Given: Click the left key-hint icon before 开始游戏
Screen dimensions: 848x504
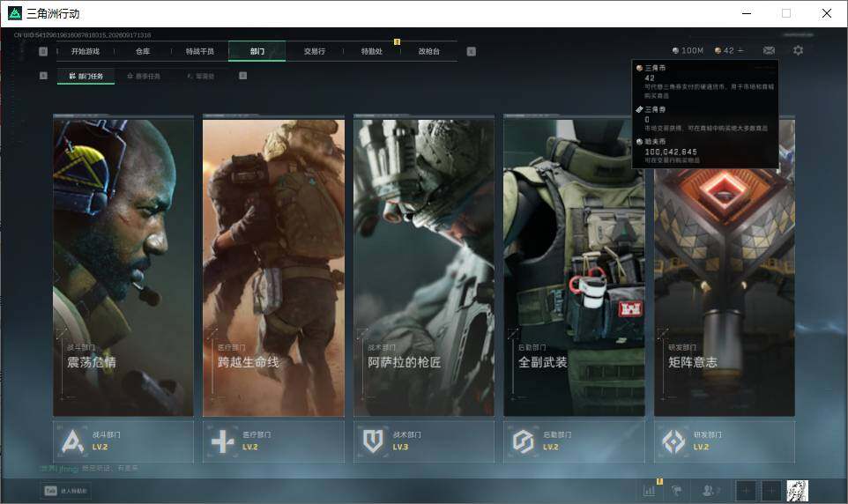Looking at the screenshot, I should point(43,51).
